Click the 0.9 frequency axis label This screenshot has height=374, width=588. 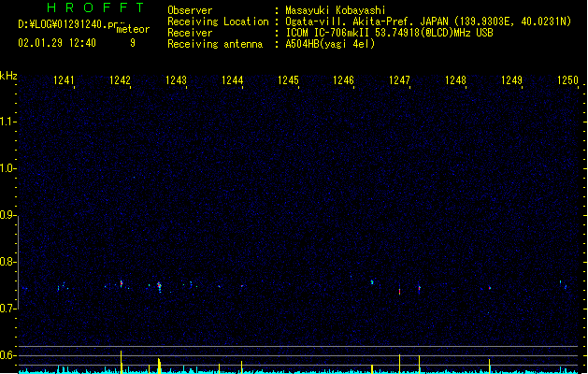(7, 215)
